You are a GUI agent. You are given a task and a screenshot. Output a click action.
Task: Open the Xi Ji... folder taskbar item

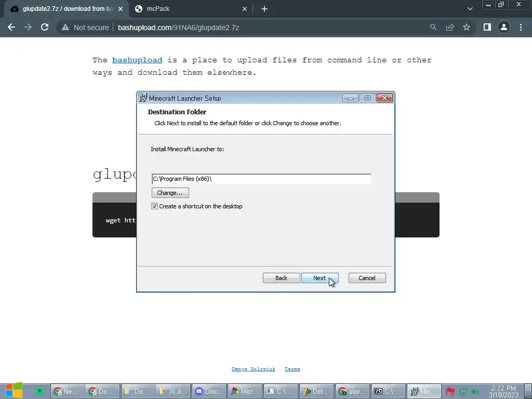coord(174,391)
